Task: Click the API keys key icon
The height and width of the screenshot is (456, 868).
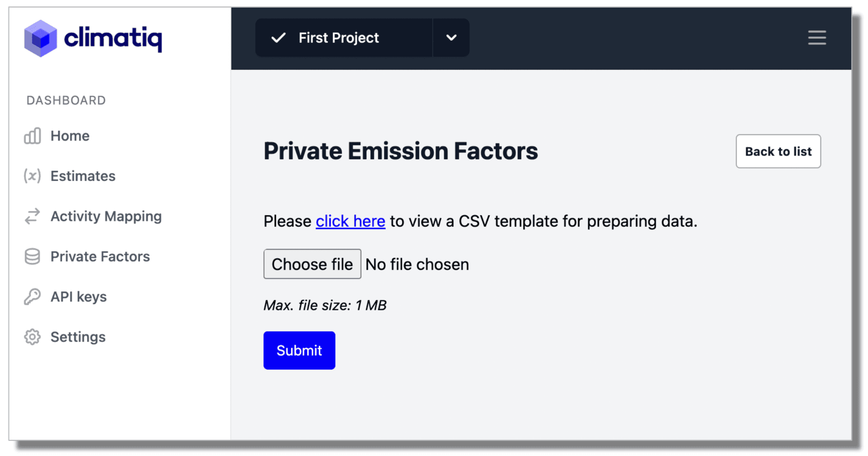Action: point(32,297)
